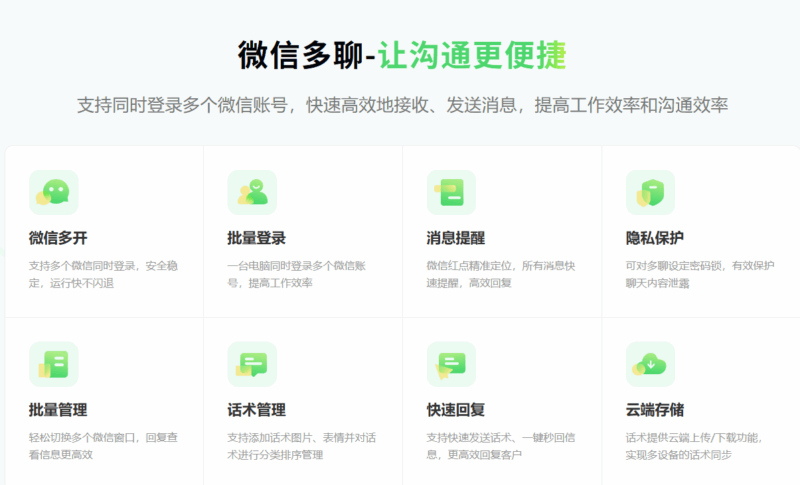Click the 话术管理 card heading
This screenshot has height=485, width=800.
(x=257, y=410)
